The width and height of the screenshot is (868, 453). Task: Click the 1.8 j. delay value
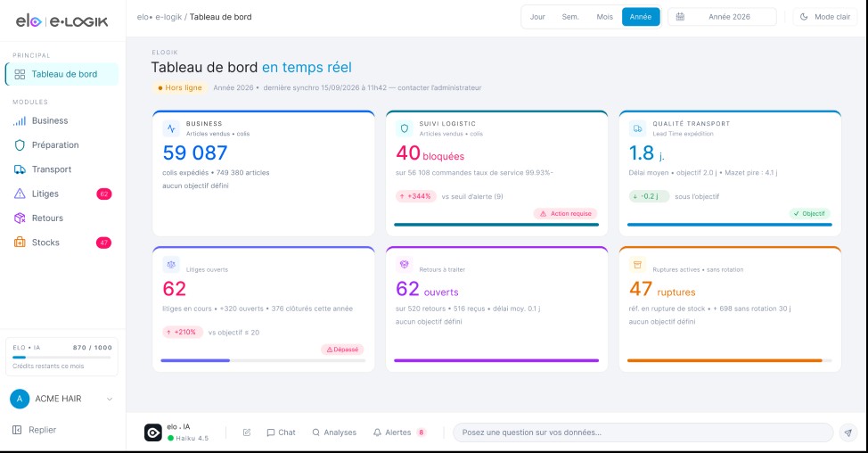646,153
